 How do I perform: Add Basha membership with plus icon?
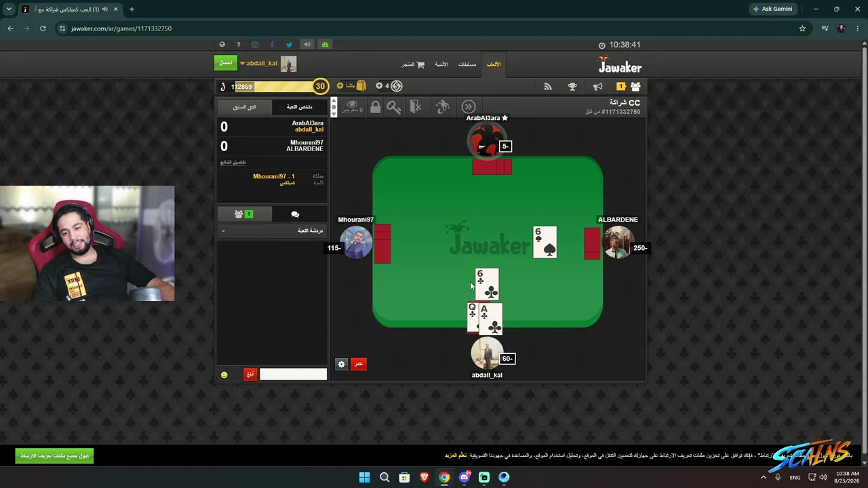point(340,86)
